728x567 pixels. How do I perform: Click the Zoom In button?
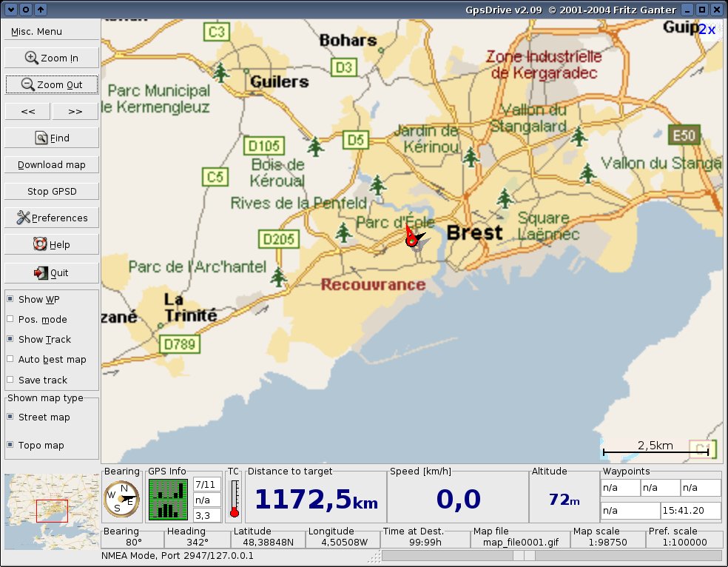(x=52, y=58)
